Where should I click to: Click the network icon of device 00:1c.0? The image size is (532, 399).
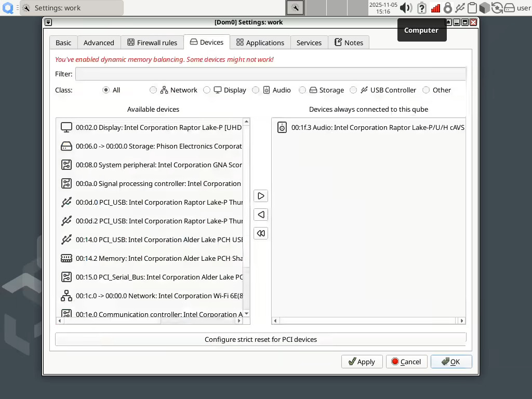tap(66, 296)
